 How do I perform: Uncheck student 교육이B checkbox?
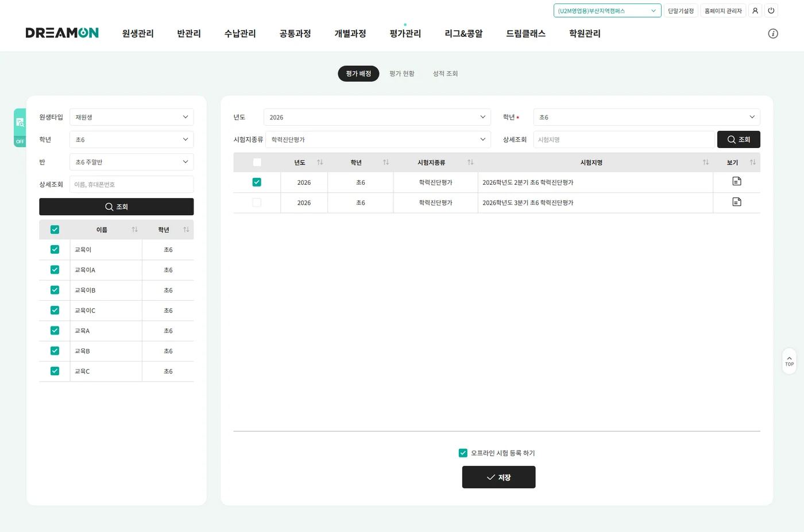(x=55, y=290)
